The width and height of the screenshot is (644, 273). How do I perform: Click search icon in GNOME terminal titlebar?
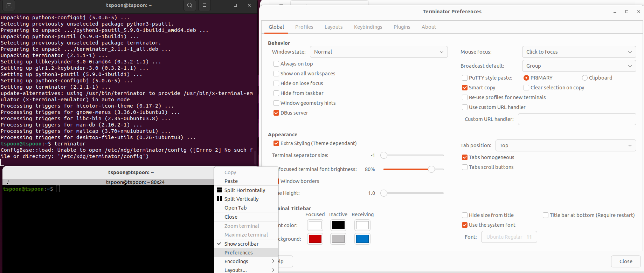[190, 5]
